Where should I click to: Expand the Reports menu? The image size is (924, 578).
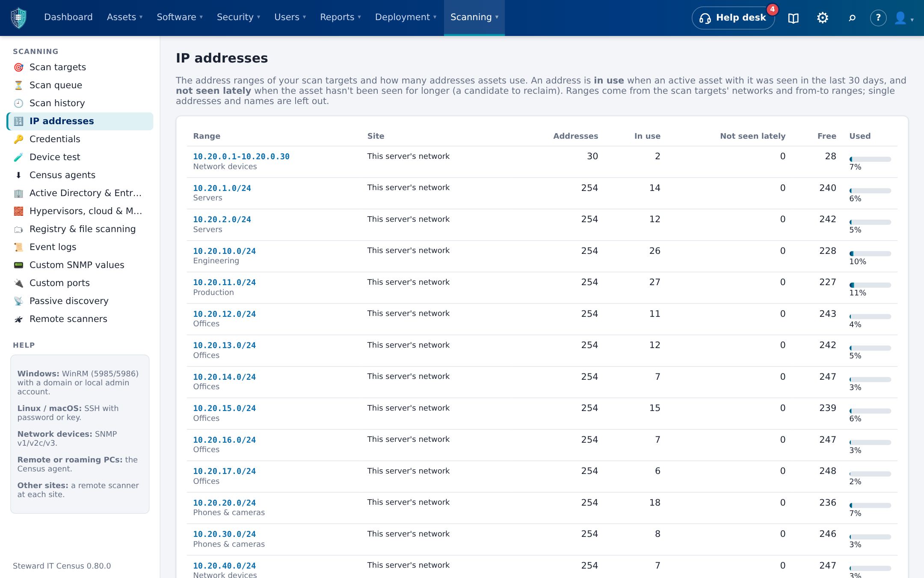[x=341, y=17]
